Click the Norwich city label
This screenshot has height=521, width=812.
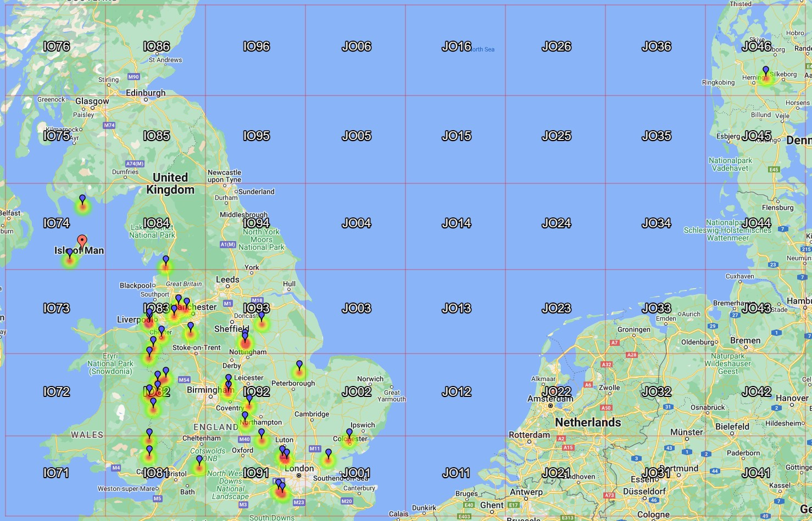(x=370, y=379)
